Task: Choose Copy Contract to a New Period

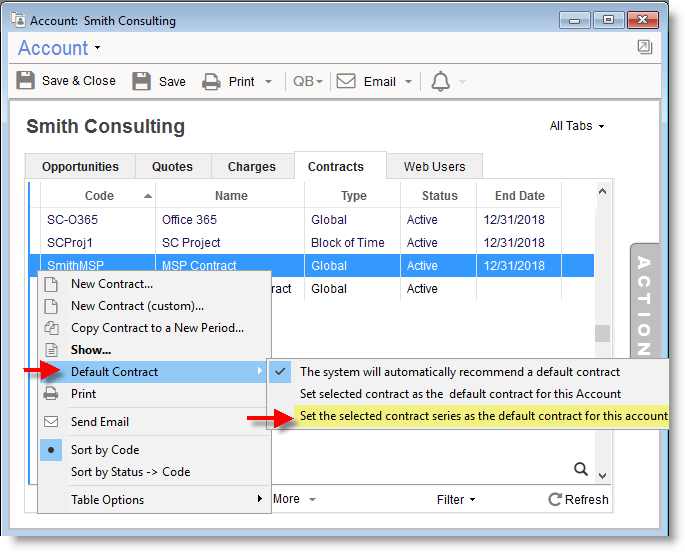Action: 157,328
